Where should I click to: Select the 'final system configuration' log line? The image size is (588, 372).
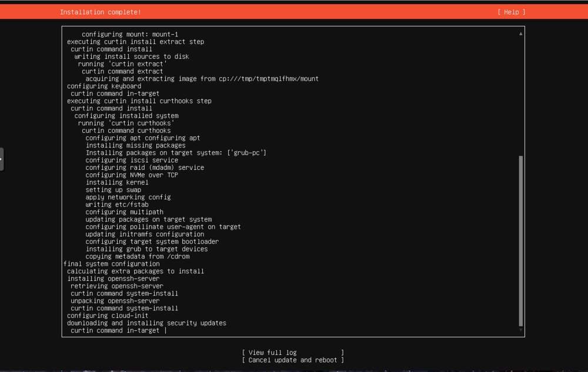pos(111,264)
